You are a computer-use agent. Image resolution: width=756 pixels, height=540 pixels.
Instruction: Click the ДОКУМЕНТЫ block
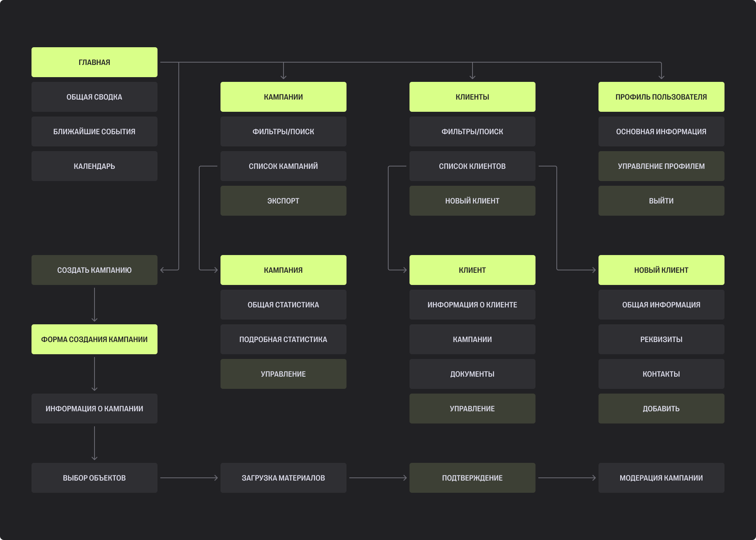pyautogui.click(x=472, y=374)
